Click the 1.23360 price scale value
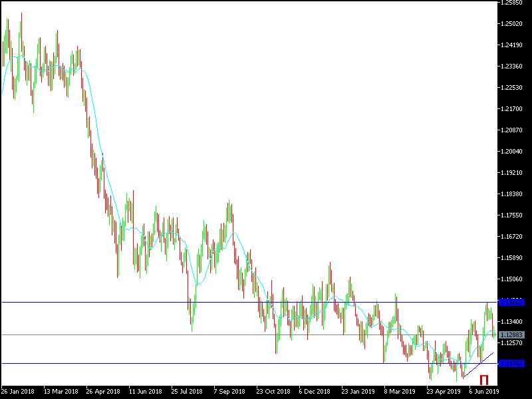532x399 pixels. [x=511, y=66]
